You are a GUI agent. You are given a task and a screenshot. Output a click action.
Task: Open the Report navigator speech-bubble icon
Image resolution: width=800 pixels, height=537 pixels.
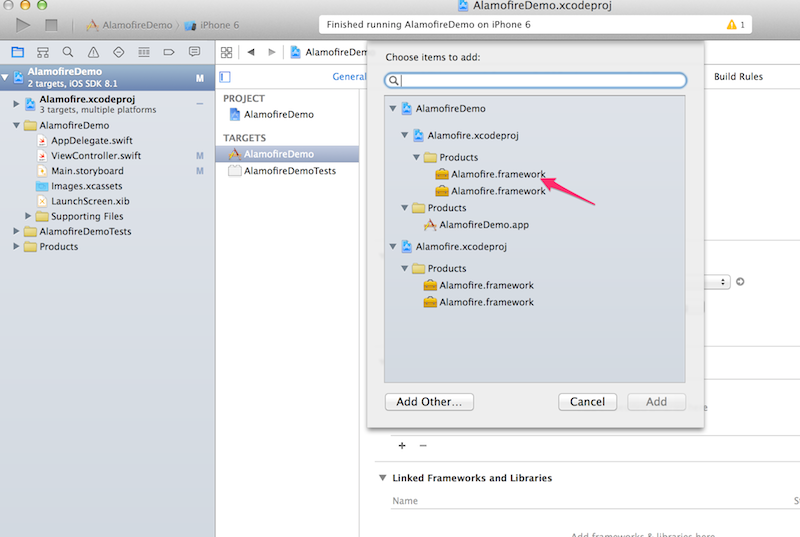tap(194, 52)
